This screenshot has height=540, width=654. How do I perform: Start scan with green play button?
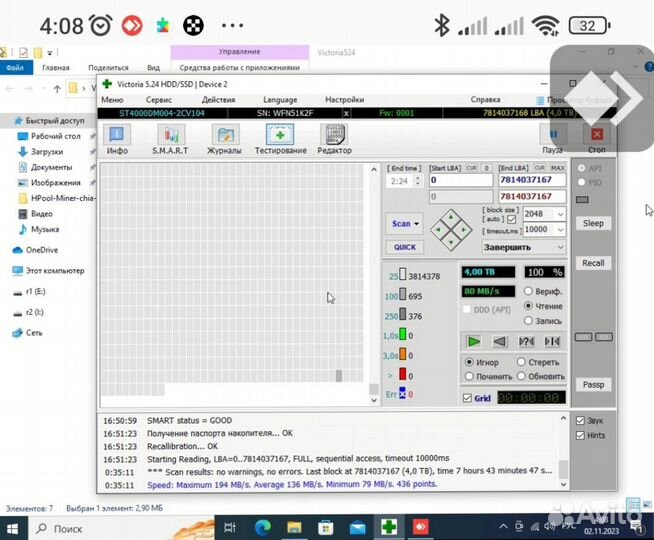[473, 342]
